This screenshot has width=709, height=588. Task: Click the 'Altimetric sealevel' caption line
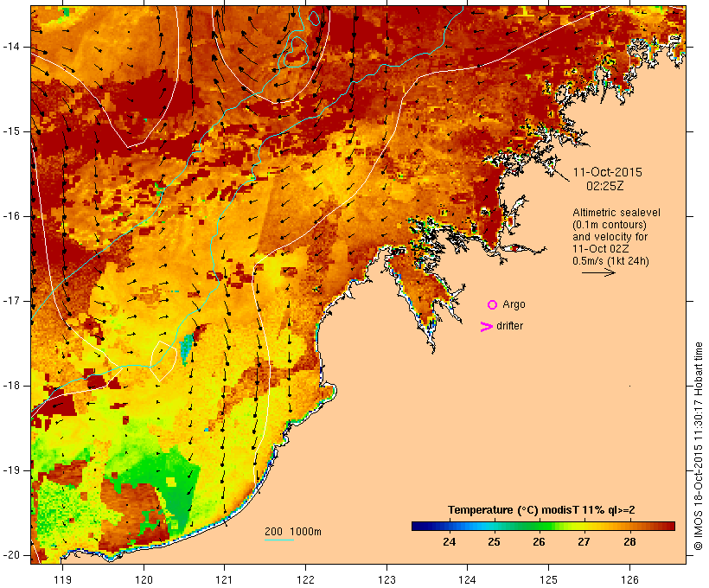click(616, 213)
